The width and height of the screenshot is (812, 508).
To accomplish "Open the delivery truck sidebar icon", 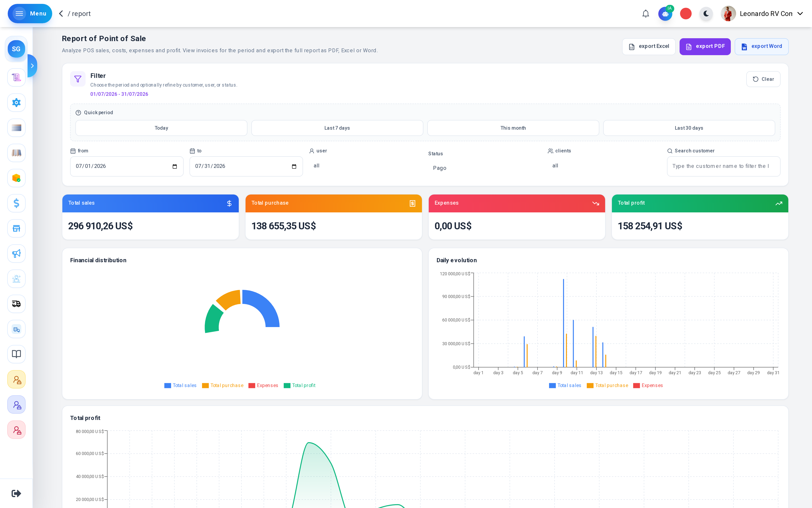I will [16, 304].
